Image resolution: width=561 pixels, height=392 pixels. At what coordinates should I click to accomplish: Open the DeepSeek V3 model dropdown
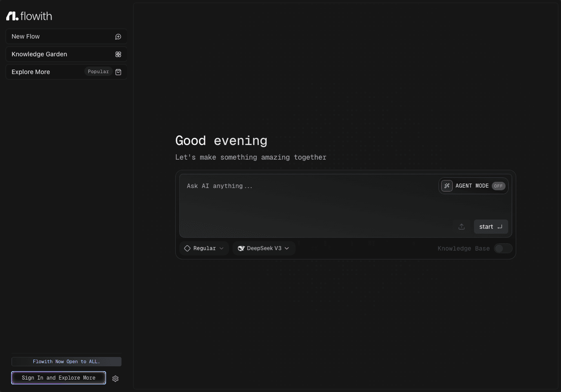[x=264, y=248]
